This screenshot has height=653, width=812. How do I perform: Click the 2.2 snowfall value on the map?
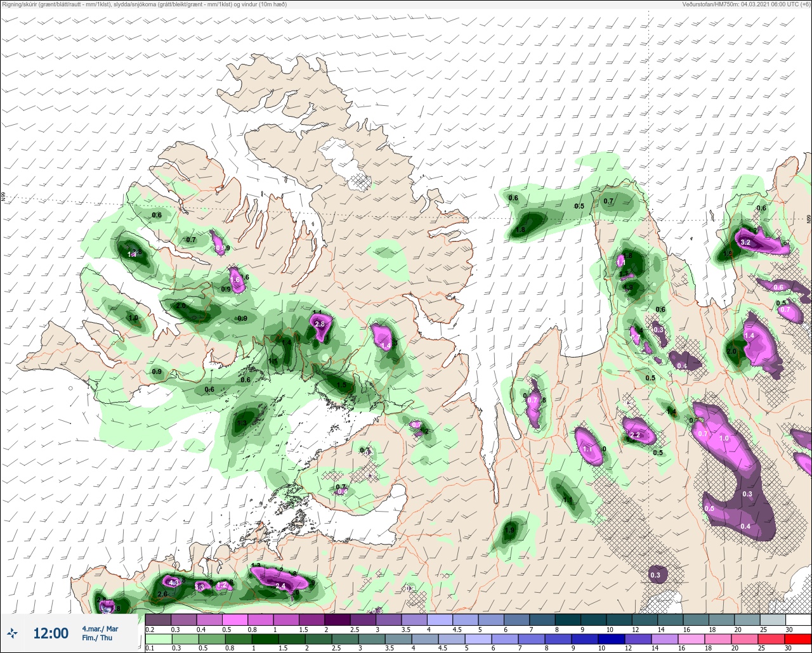coord(634,436)
